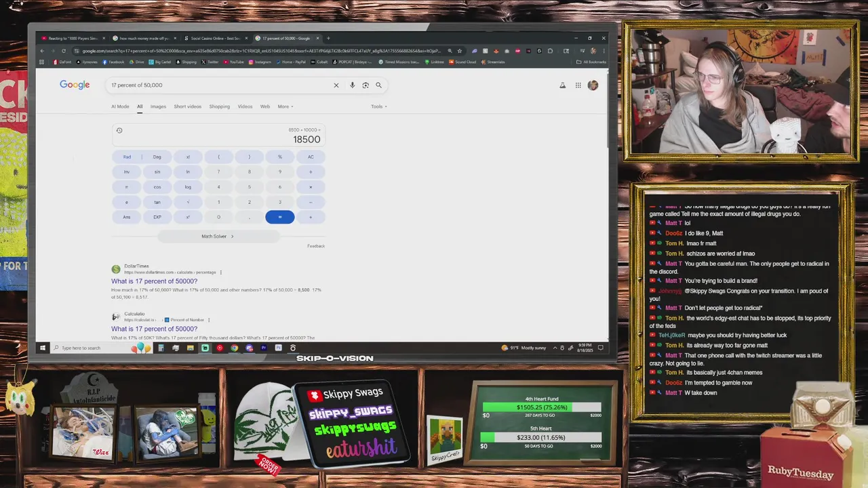
Task: Select the Images search tab
Action: (158, 106)
